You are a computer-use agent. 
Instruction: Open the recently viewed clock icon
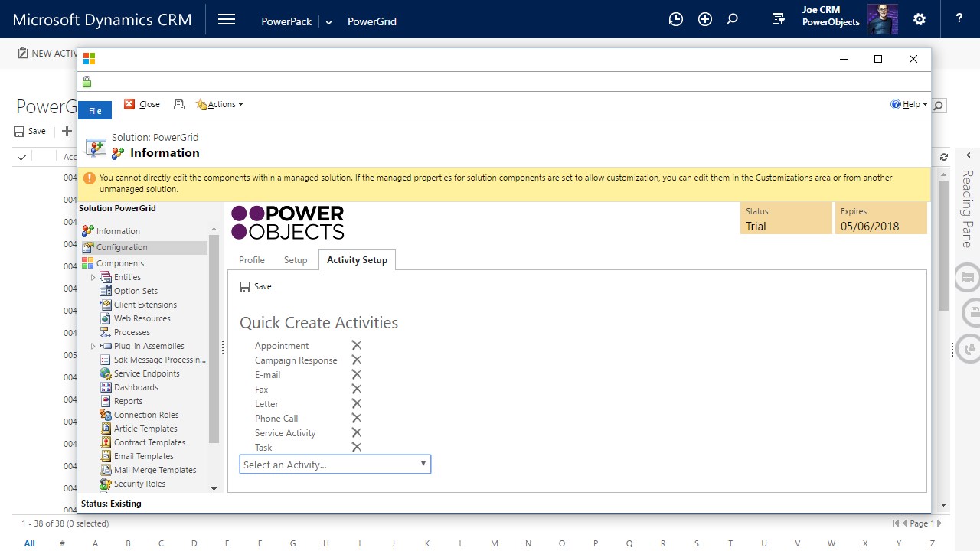[675, 20]
